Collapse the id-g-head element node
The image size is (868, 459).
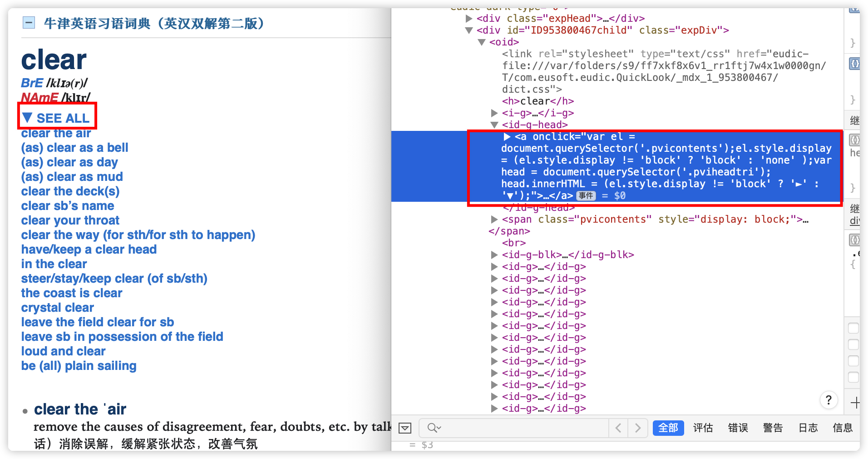[x=494, y=125]
